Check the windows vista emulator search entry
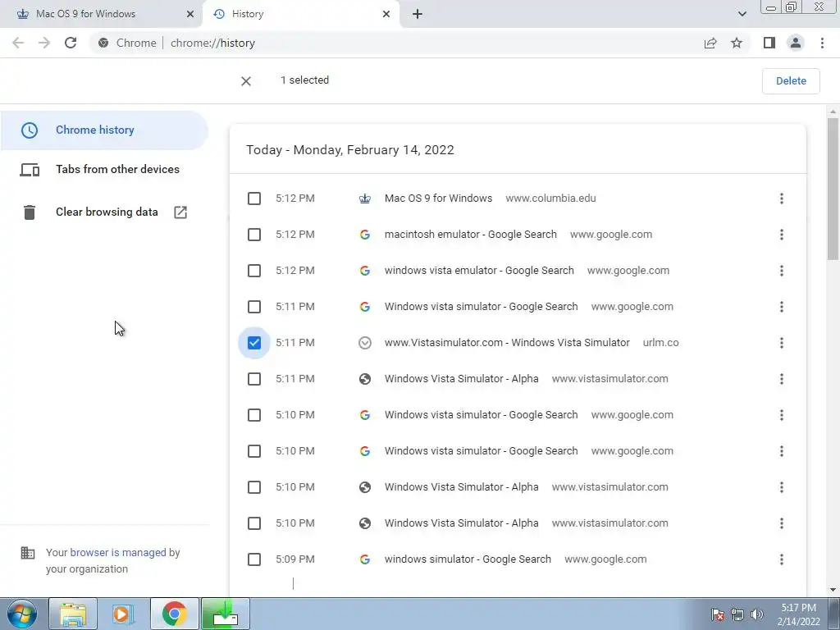 pyautogui.click(x=254, y=271)
